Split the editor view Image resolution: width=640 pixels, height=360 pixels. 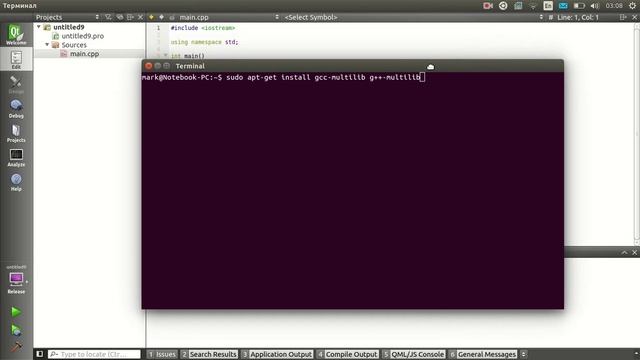623,17
